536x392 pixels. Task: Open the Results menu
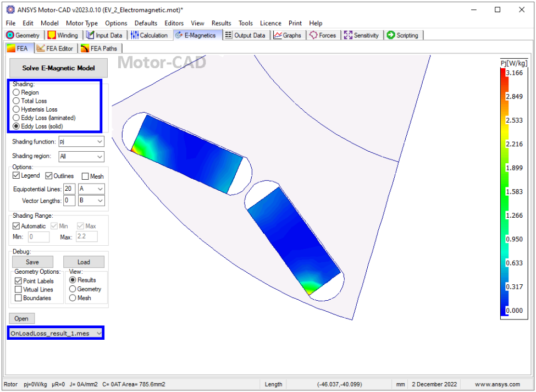[x=221, y=23]
